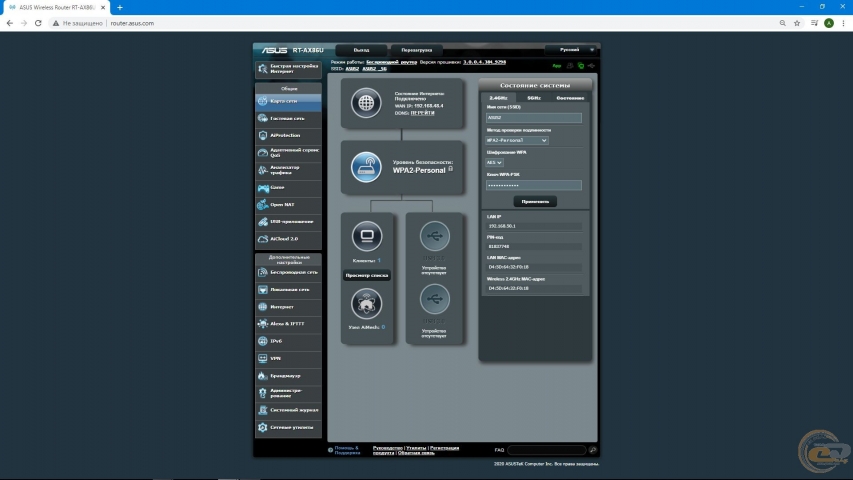Image resolution: width=853 pixels, height=480 pixels.
Task: Open AiCloud 2.0 in the sidebar
Action: pyautogui.click(x=288, y=239)
